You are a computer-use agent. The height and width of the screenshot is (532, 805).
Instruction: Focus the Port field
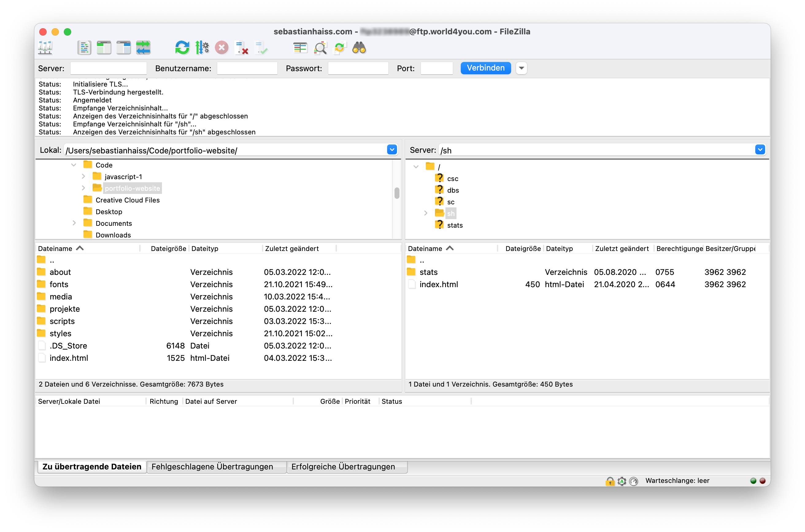(436, 68)
